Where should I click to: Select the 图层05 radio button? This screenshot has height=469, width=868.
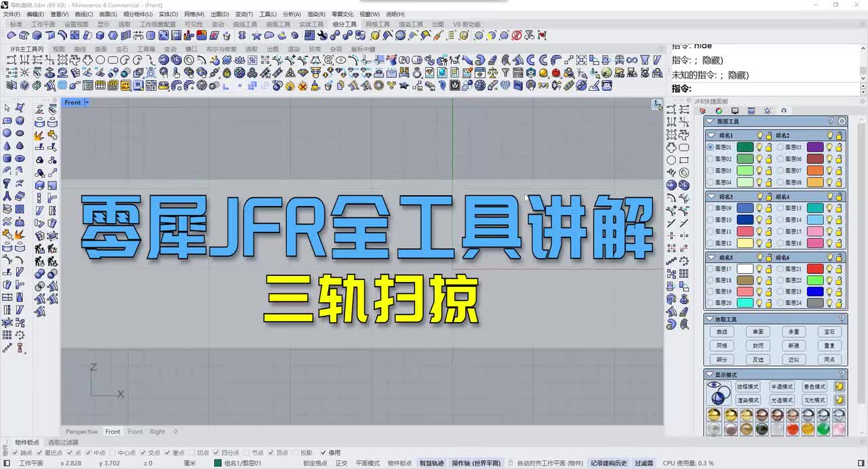tap(781, 147)
